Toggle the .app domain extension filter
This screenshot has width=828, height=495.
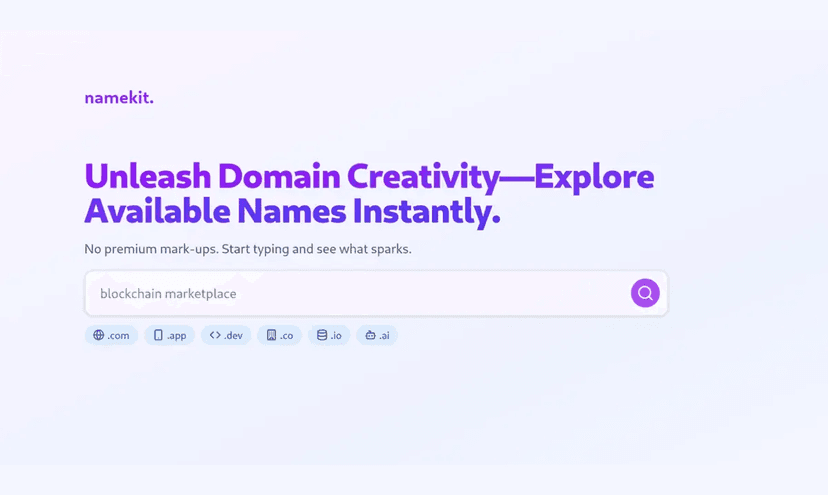(x=169, y=335)
